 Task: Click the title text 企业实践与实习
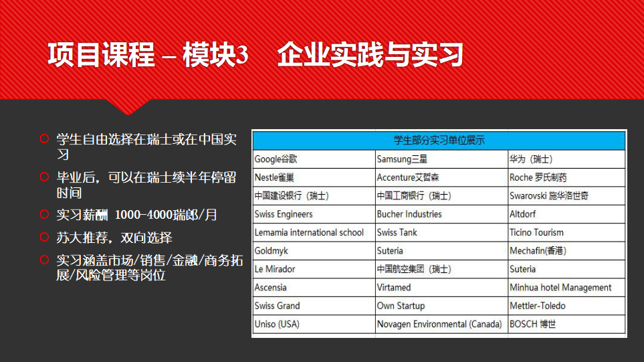370,55
